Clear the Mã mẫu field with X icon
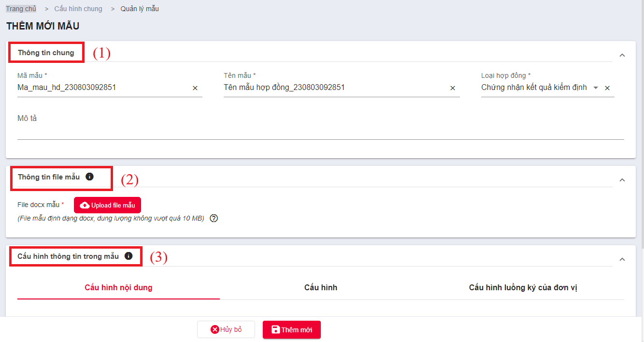The image size is (644, 342). pyautogui.click(x=195, y=88)
